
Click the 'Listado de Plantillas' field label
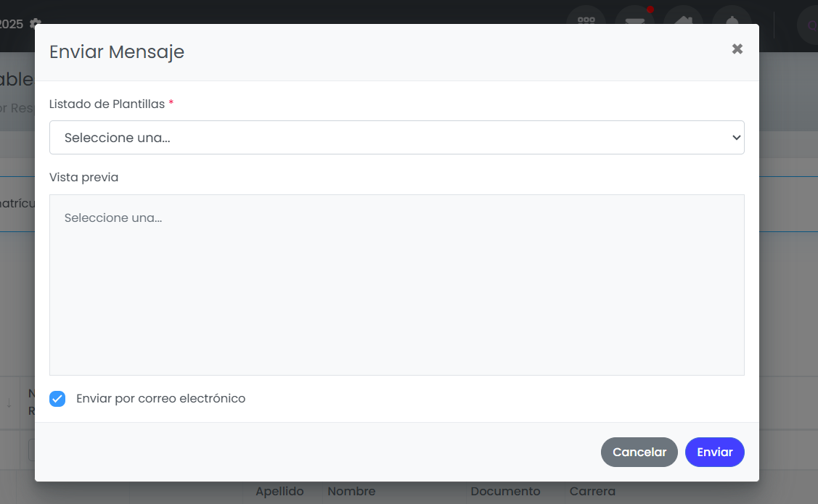coord(107,104)
